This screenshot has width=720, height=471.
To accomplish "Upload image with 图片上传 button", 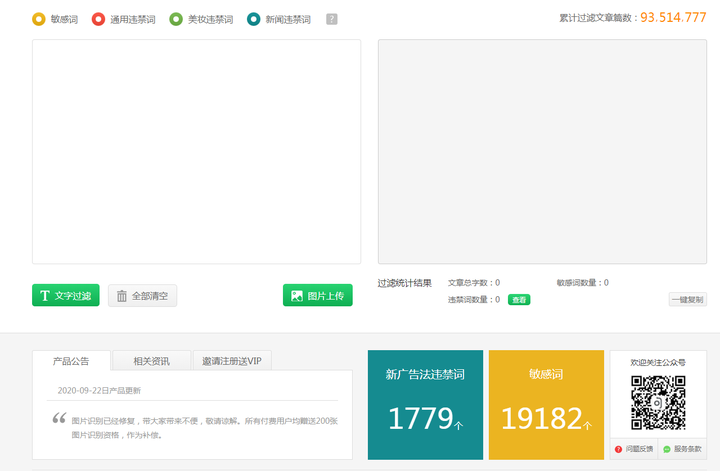I will coord(318,295).
